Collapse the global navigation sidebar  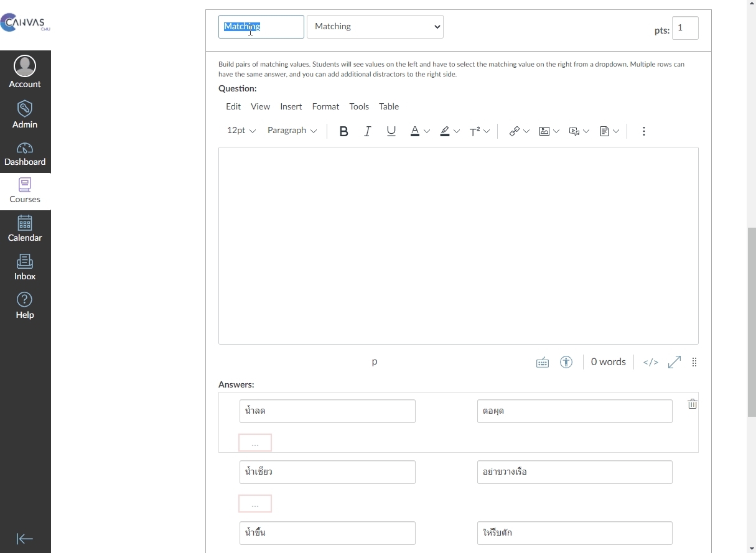(x=25, y=539)
